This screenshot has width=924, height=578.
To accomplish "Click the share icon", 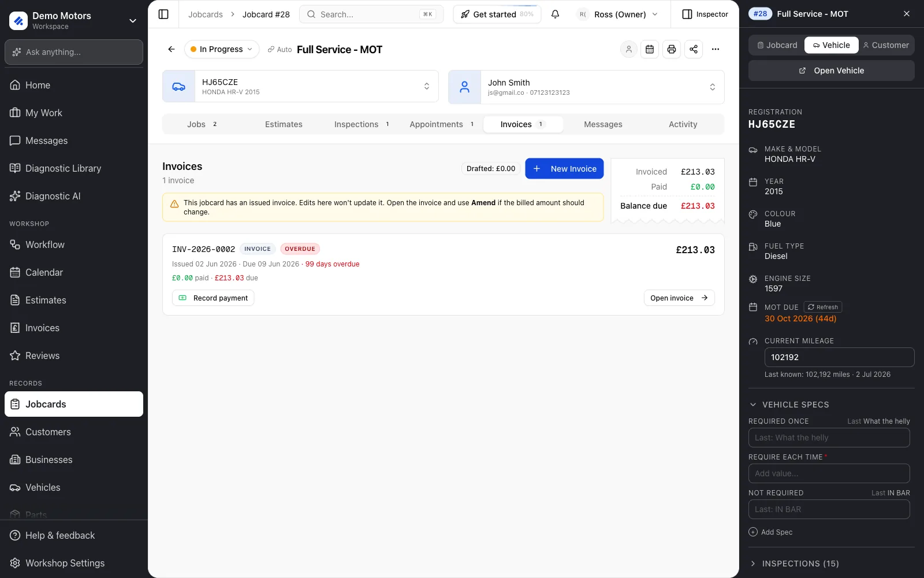I will [694, 50].
